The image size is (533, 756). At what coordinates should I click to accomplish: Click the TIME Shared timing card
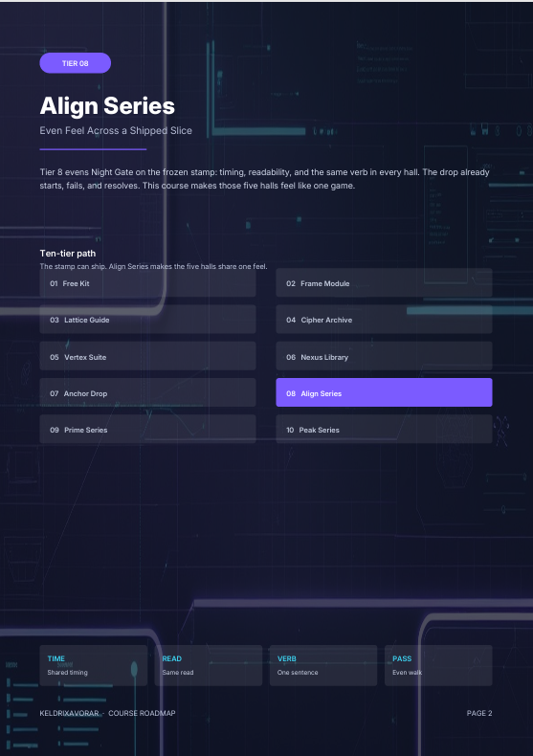(x=94, y=665)
